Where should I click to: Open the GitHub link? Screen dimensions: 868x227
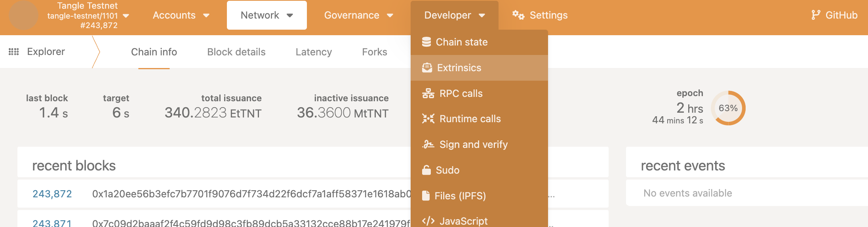tap(834, 15)
